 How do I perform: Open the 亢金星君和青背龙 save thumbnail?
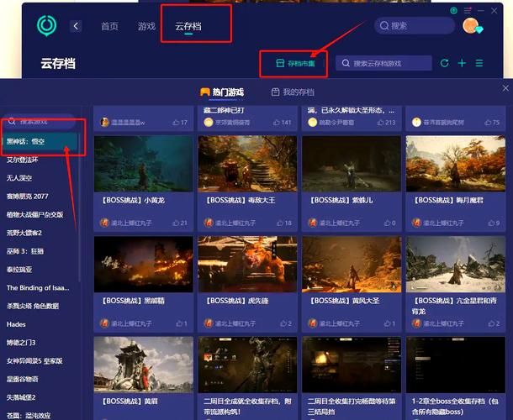click(x=456, y=265)
